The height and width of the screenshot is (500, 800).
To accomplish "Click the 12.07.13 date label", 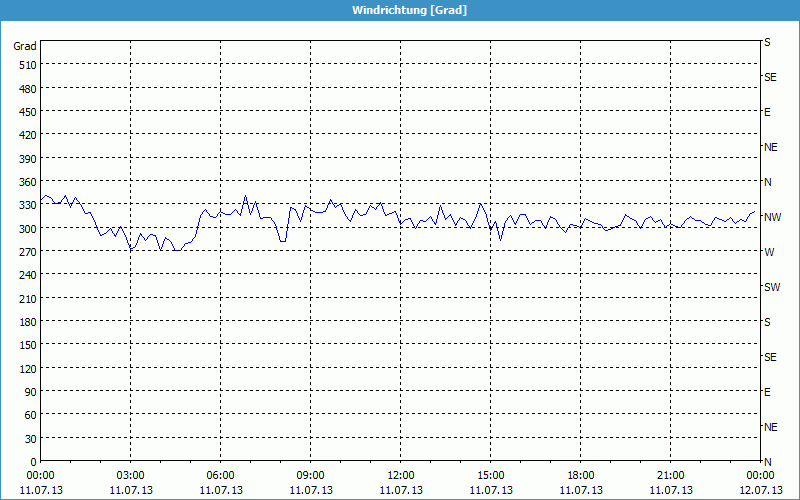I will tap(757, 490).
